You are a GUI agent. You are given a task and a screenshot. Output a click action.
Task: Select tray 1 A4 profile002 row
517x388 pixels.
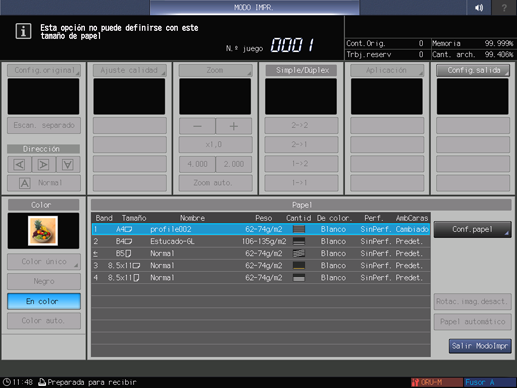[261, 229]
